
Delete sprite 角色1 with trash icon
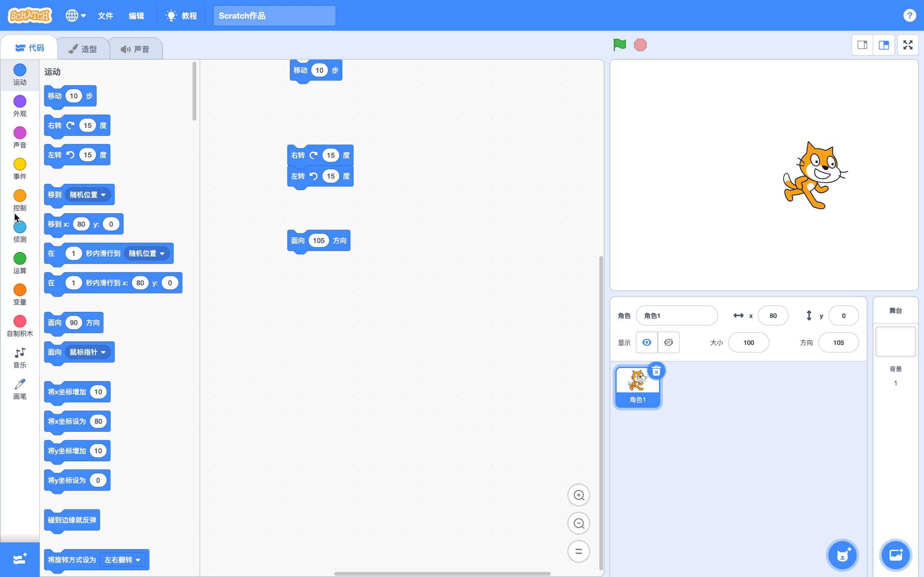(x=656, y=371)
